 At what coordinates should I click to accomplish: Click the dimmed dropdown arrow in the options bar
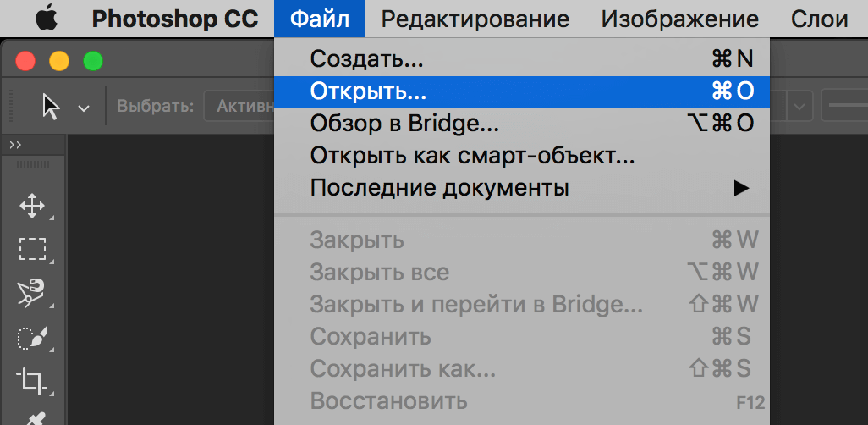pyautogui.click(x=800, y=108)
